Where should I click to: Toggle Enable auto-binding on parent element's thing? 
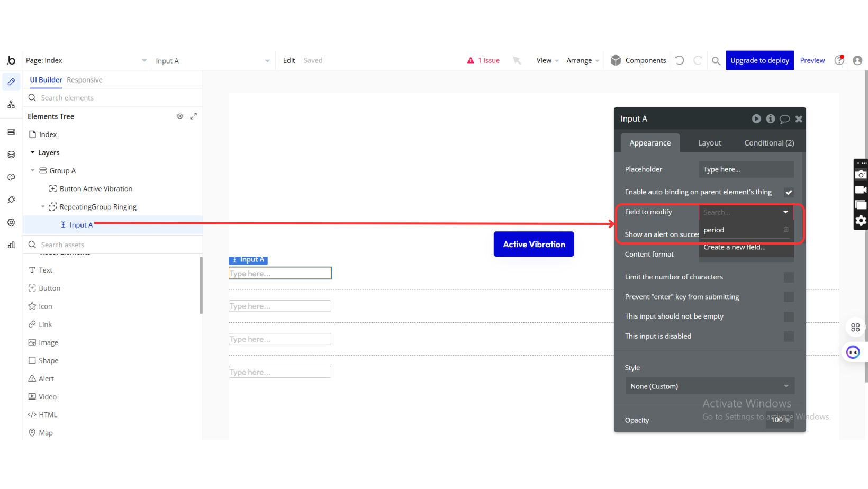click(789, 192)
